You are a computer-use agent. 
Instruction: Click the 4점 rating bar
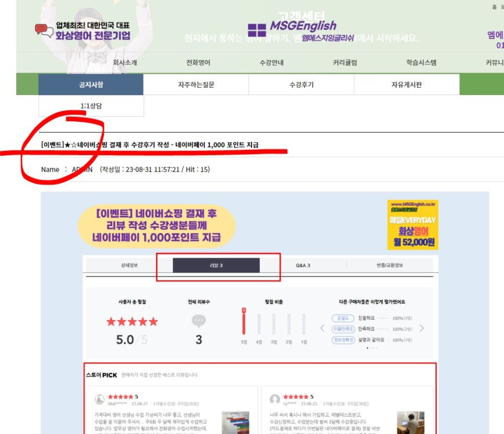click(x=259, y=324)
